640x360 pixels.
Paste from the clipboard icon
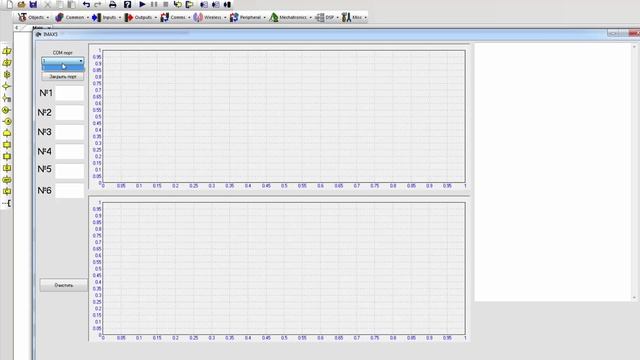pos(71,4)
